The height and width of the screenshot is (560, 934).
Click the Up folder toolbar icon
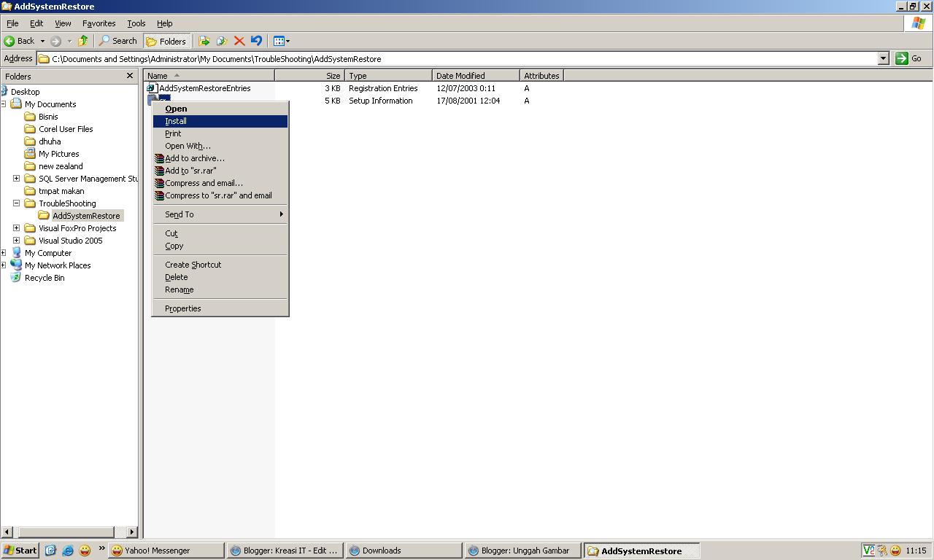tap(83, 41)
